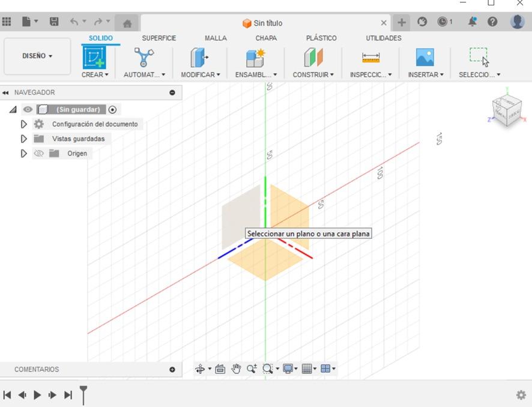Click the Automate tool icon
The width and height of the screenshot is (532, 407).
144,58
